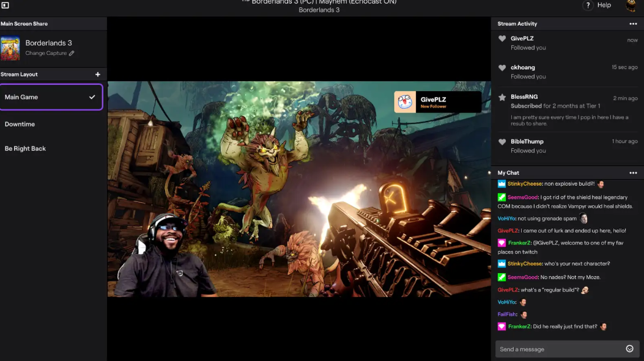Click your profile avatar top right
Screen dimensions: 644x361
[631, 6]
